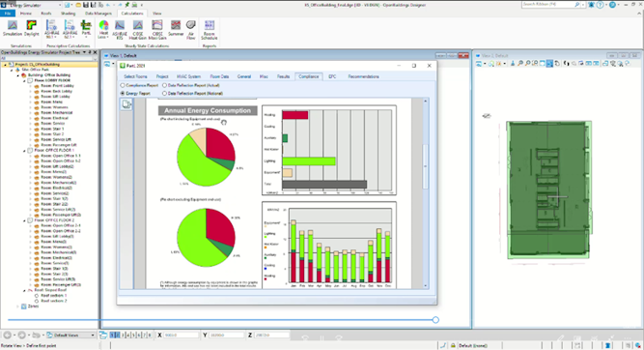This screenshot has height=350, width=644.
Task: Open the Air Flow tool
Action: (190, 30)
